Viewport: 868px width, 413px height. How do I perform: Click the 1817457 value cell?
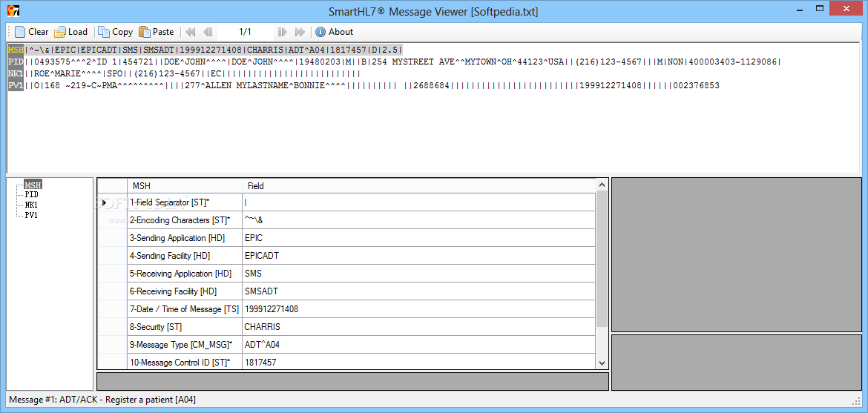418,362
